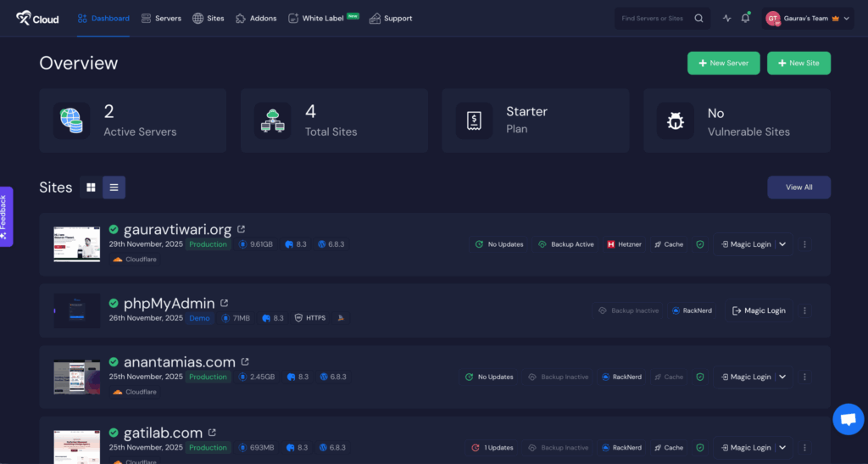Click the search magnifier icon

click(x=698, y=18)
